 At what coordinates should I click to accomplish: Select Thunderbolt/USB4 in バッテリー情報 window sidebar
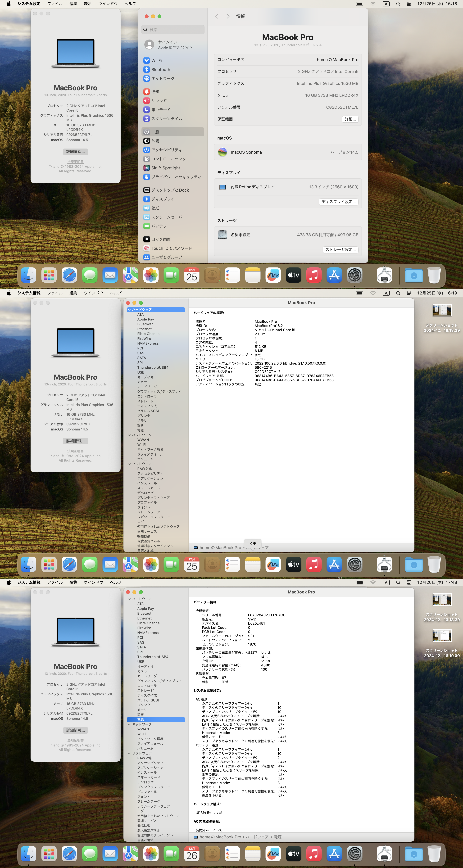(x=153, y=657)
